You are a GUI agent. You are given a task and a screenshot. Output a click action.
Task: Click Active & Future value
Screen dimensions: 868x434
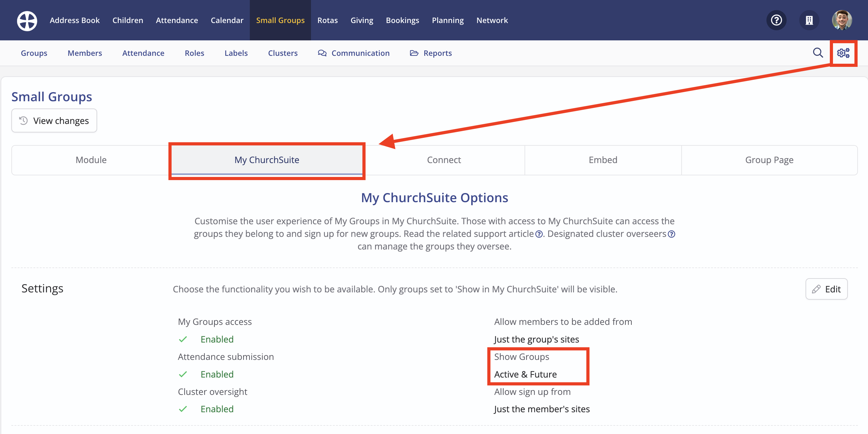[525, 374]
